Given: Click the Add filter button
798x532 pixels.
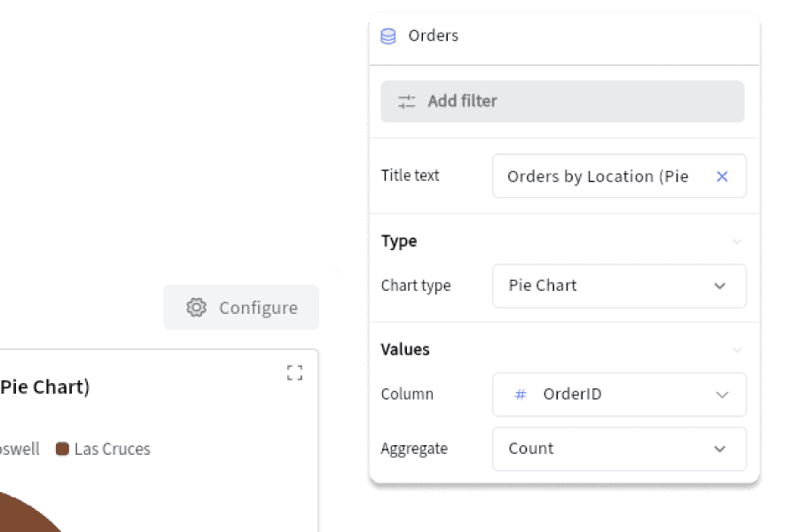Looking at the screenshot, I should point(562,101).
